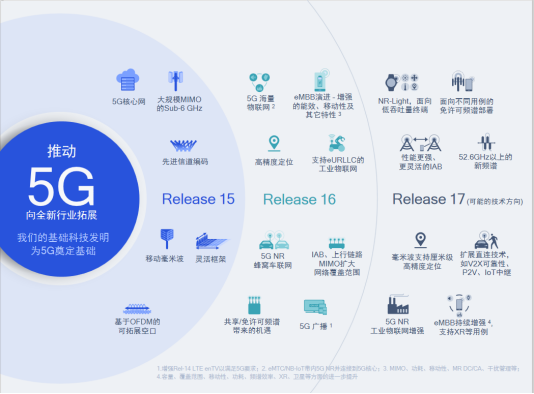The width and height of the screenshot is (534, 394).
Task: Click the 高精度定位 label
Action: (x=274, y=162)
